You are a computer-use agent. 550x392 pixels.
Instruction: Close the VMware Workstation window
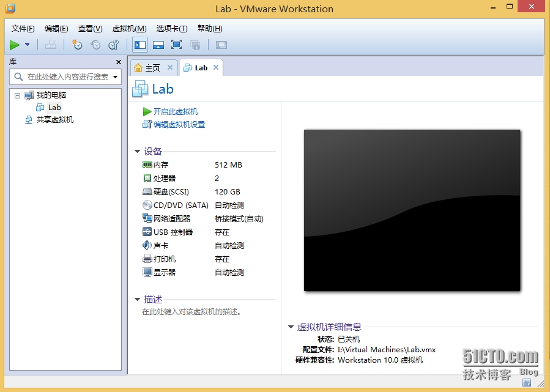click(x=532, y=6)
